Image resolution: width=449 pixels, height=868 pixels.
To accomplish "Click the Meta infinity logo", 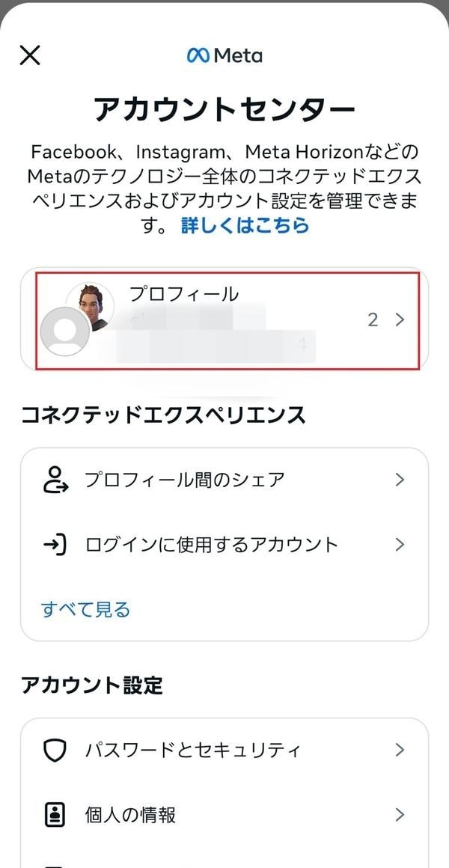I will click(198, 55).
